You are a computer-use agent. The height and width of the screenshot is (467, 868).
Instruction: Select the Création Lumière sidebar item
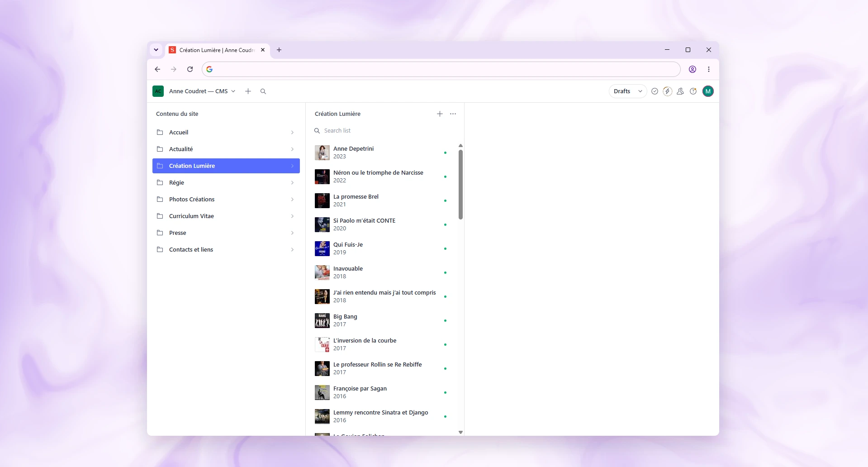pos(226,166)
